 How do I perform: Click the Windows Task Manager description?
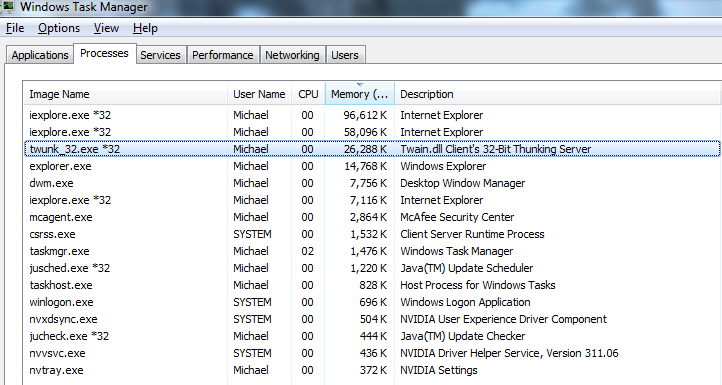click(x=456, y=251)
